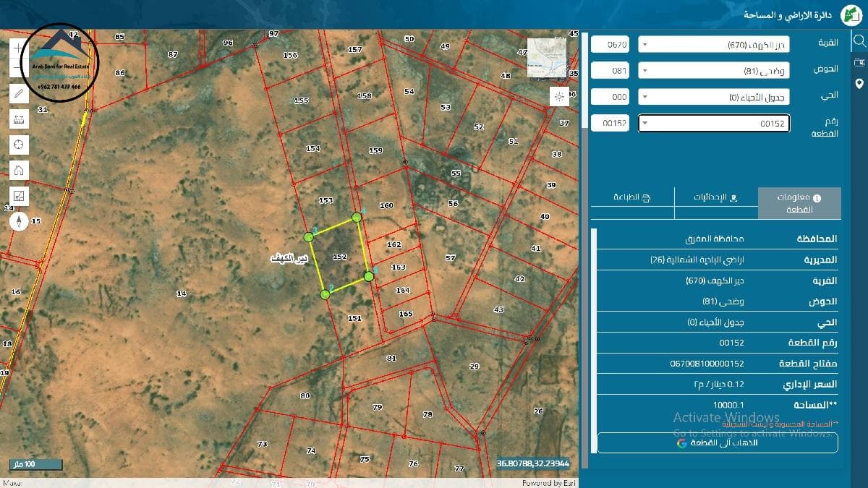Viewport: 868px width, 488px height.
Task: Click the zoom out minus button
Action: pos(19,69)
